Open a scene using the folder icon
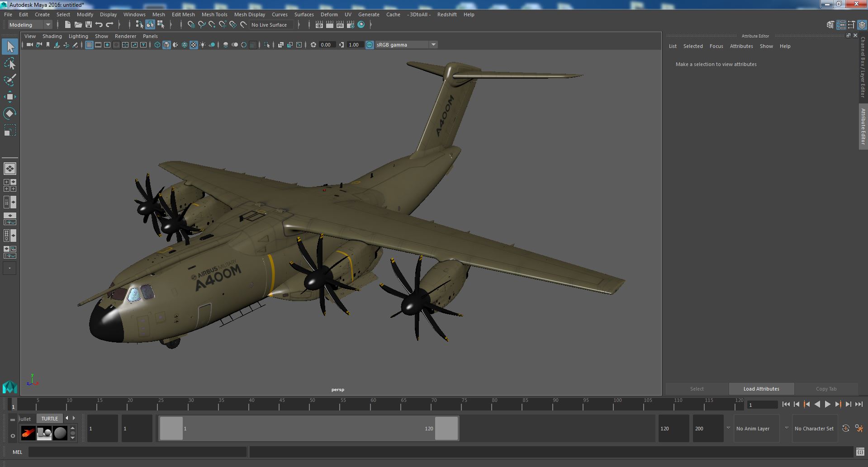 [78, 25]
